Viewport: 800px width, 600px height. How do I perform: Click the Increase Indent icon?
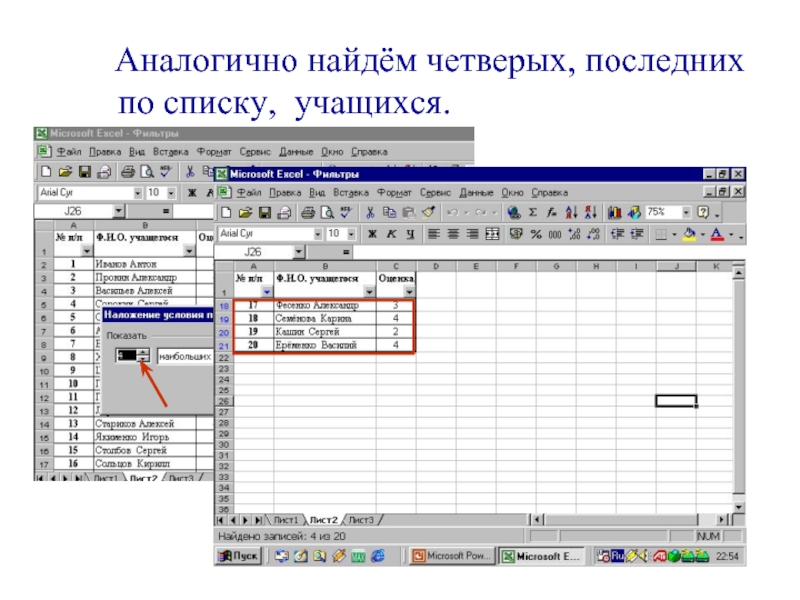637,234
